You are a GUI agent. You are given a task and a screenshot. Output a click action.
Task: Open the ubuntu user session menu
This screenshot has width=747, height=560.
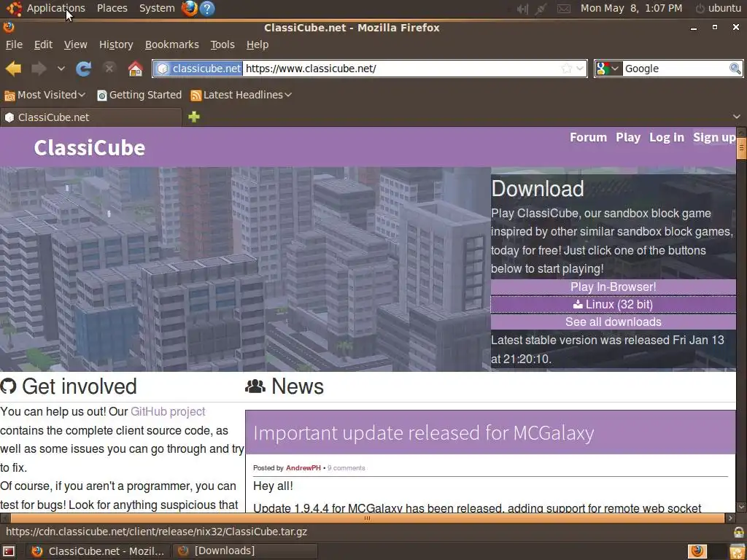pyautogui.click(x=719, y=8)
